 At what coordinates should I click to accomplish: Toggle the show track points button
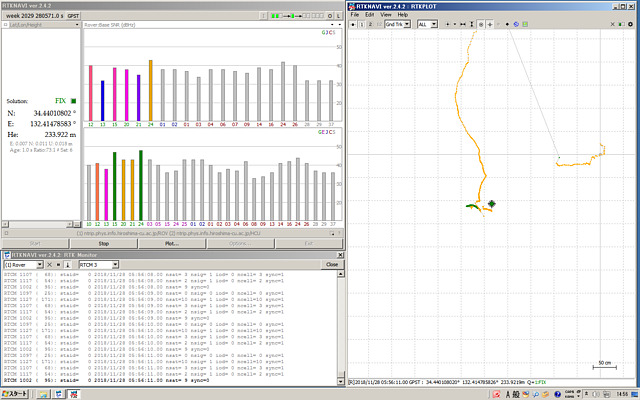click(x=481, y=24)
